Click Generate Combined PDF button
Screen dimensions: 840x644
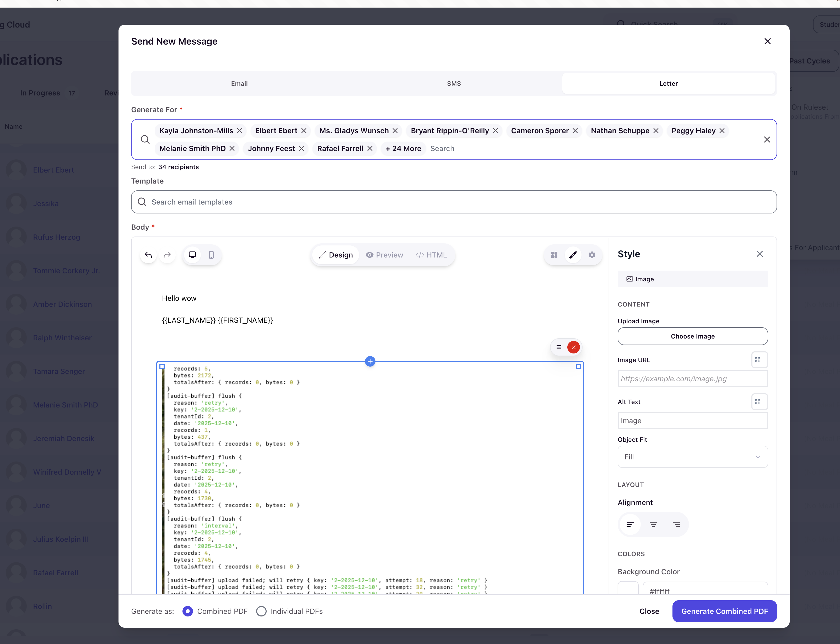(724, 611)
